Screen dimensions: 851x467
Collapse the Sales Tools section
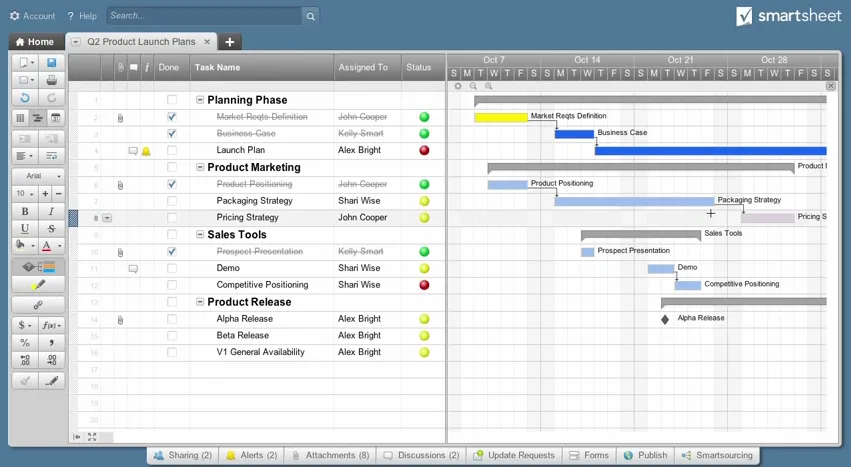click(x=200, y=235)
